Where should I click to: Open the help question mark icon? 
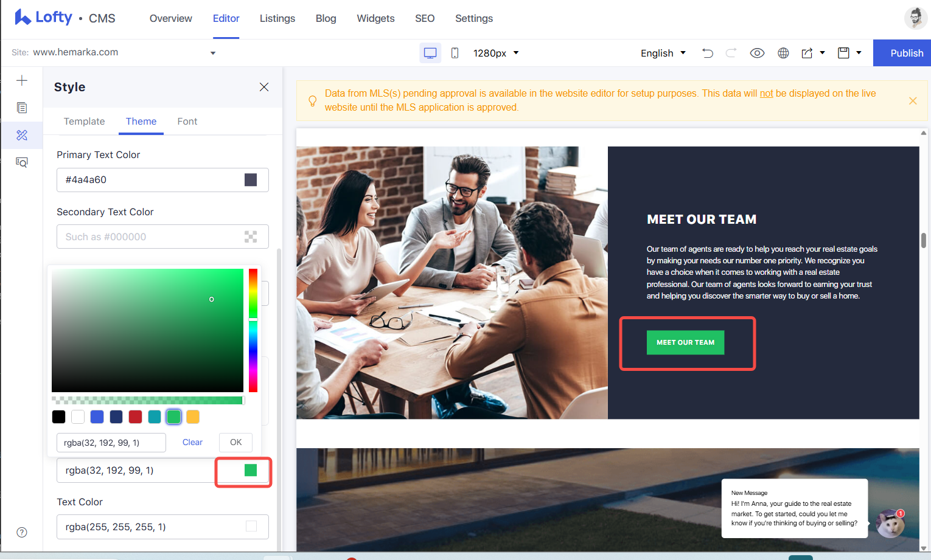pyautogui.click(x=22, y=532)
